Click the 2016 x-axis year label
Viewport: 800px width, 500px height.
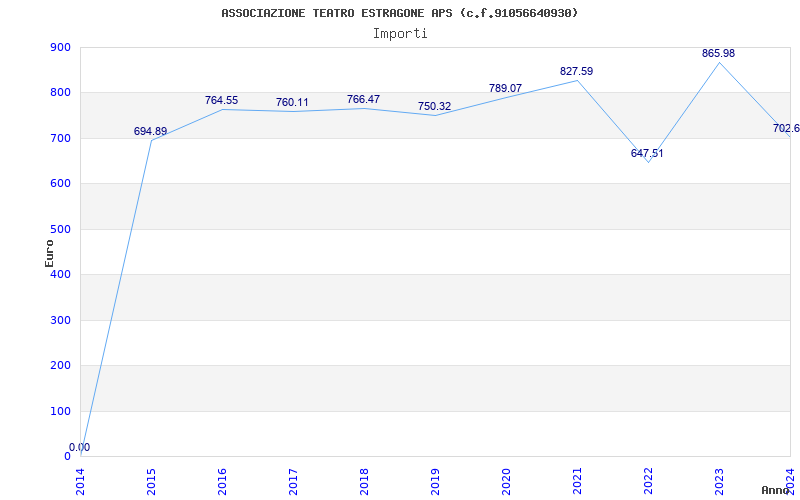click(222, 480)
